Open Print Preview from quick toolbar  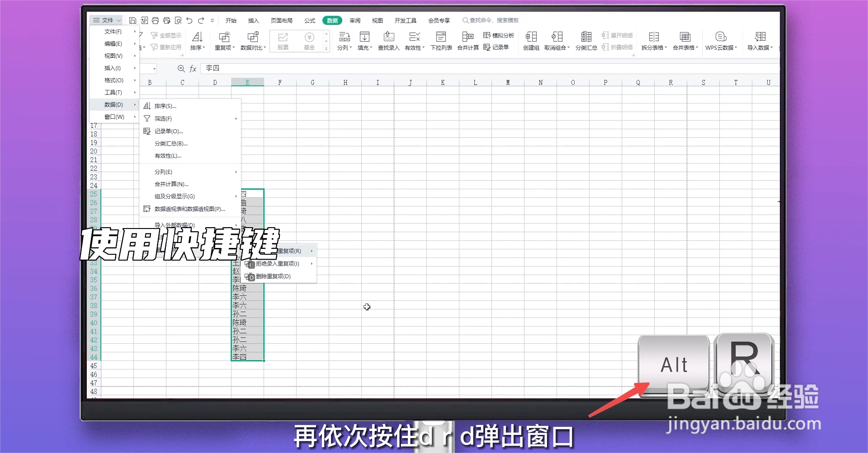[178, 20]
